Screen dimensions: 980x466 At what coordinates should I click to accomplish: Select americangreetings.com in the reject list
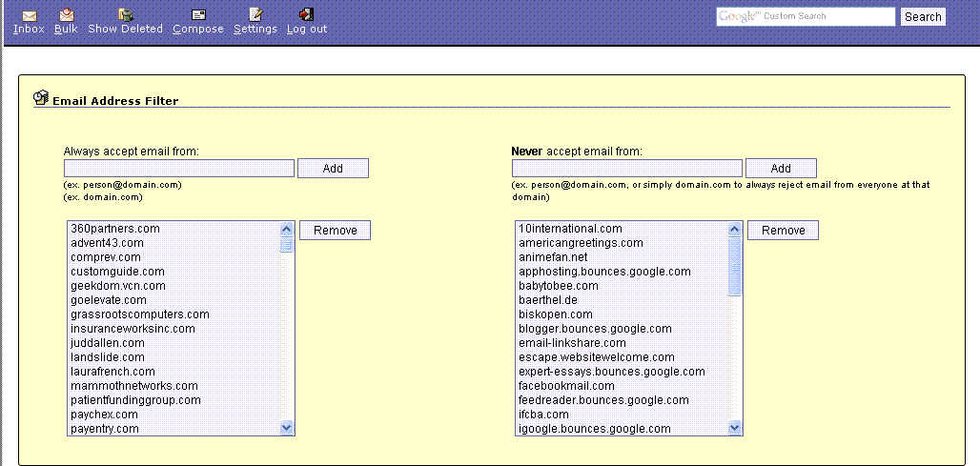(623, 243)
